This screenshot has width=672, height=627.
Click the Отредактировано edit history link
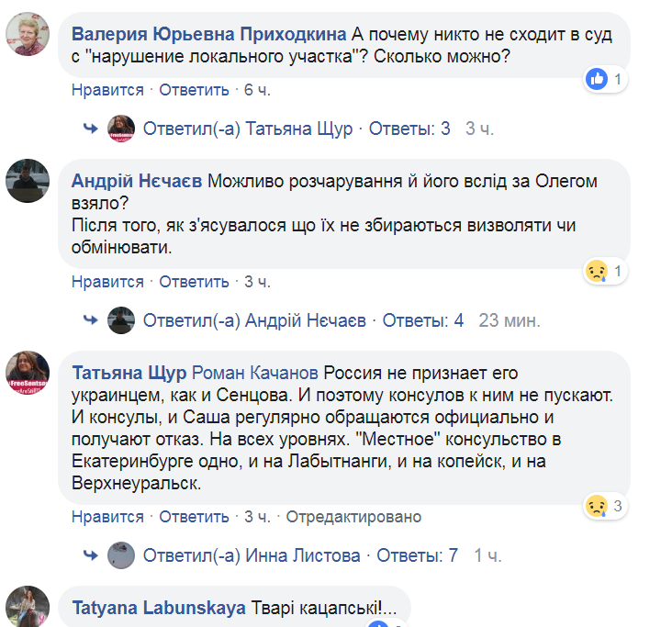[x=353, y=517]
